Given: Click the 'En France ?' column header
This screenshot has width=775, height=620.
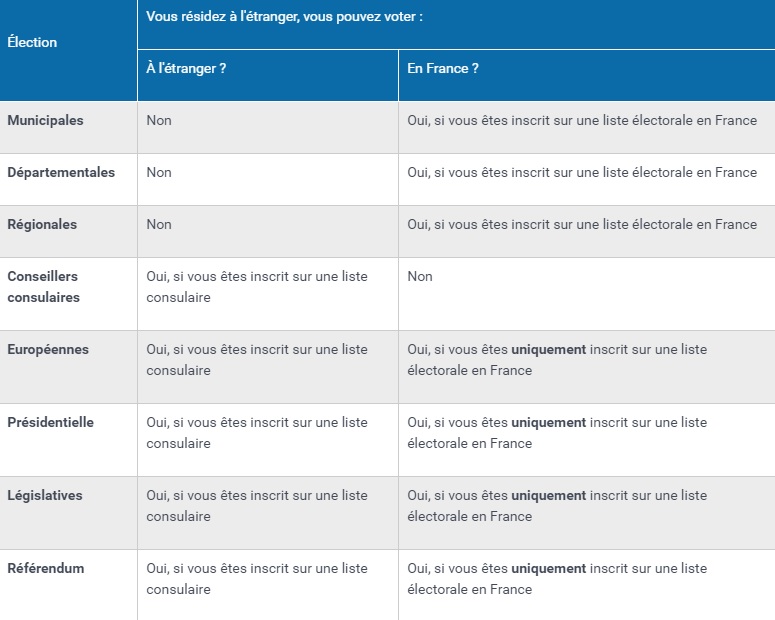Looking at the screenshot, I should pos(443,68).
